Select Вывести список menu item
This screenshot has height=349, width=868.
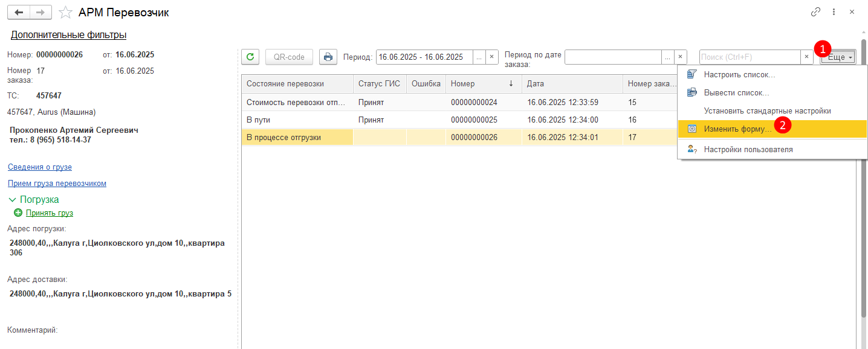(772, 93)
